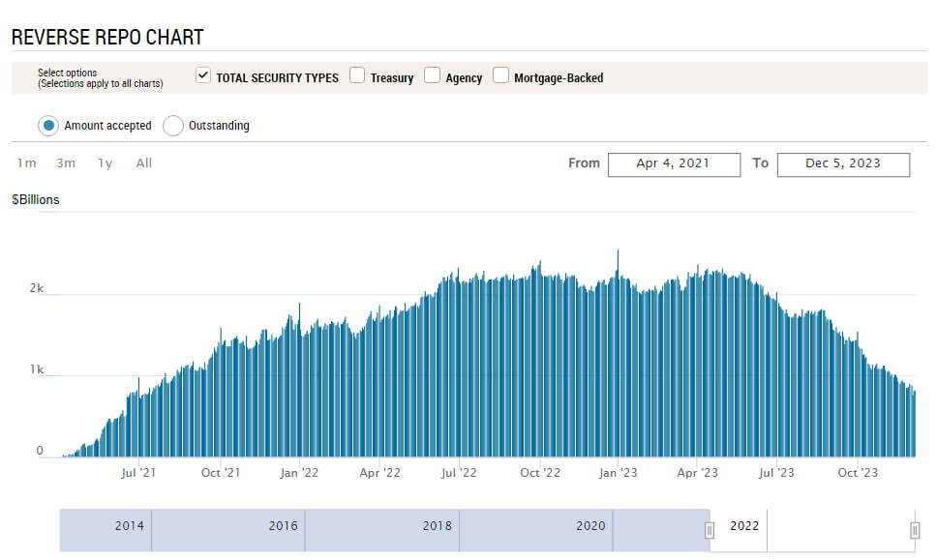Click the Oct '21 x-axis label
This screenshot has height=560, width=937.
pyautogui.click(x=221, y=473)
